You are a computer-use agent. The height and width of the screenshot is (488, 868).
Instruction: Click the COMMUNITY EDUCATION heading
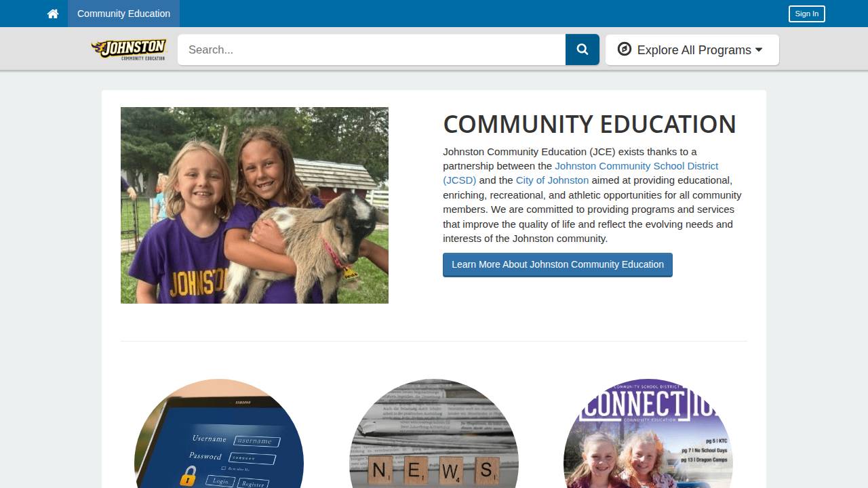point(589,124)
